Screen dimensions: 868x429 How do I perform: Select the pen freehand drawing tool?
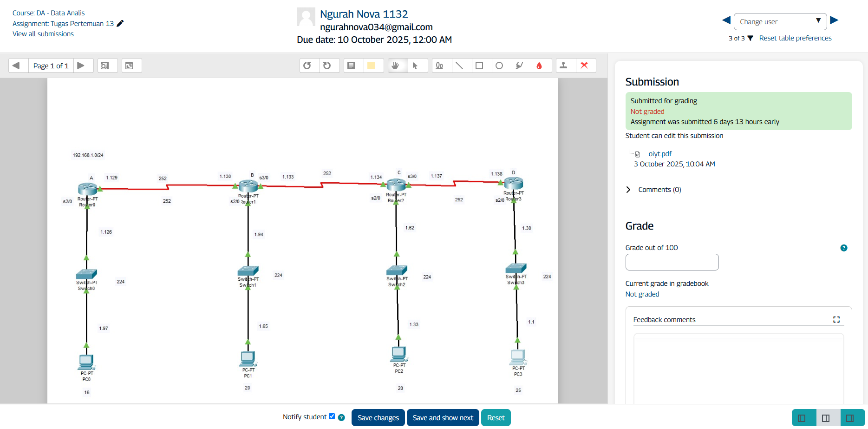point(439,66)
